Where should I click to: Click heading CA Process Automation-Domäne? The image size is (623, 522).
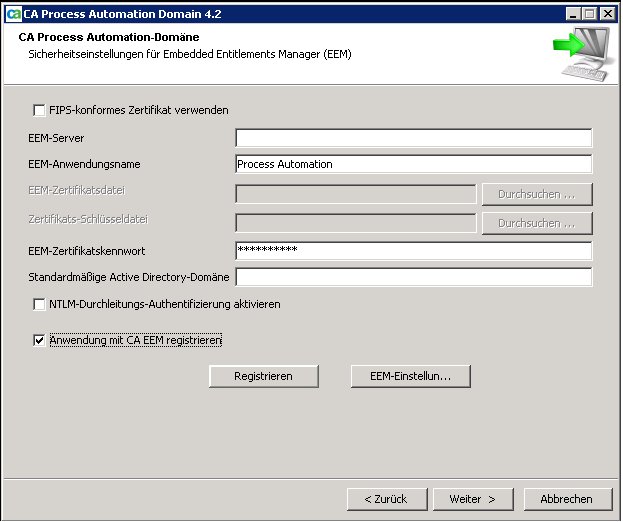[109, 37]
